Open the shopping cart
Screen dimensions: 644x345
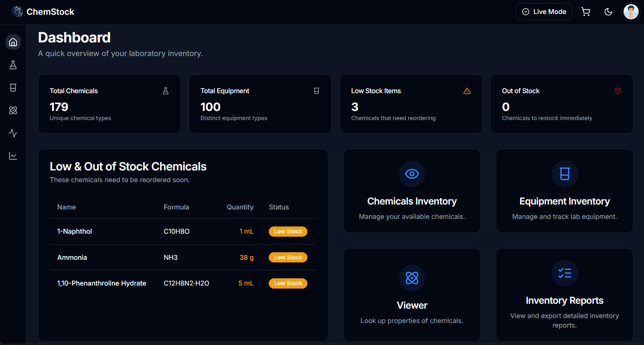[x=586, y=12]
